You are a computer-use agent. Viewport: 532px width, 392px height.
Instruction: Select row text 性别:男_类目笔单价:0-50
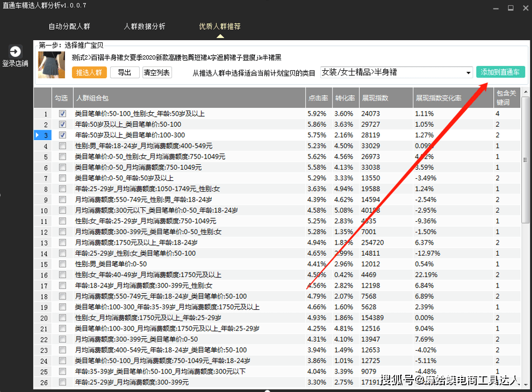(x=111, y=264)
